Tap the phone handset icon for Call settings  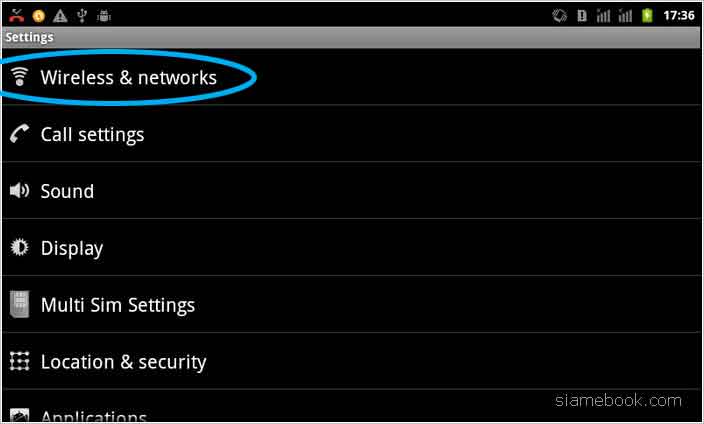click(19, 134)
